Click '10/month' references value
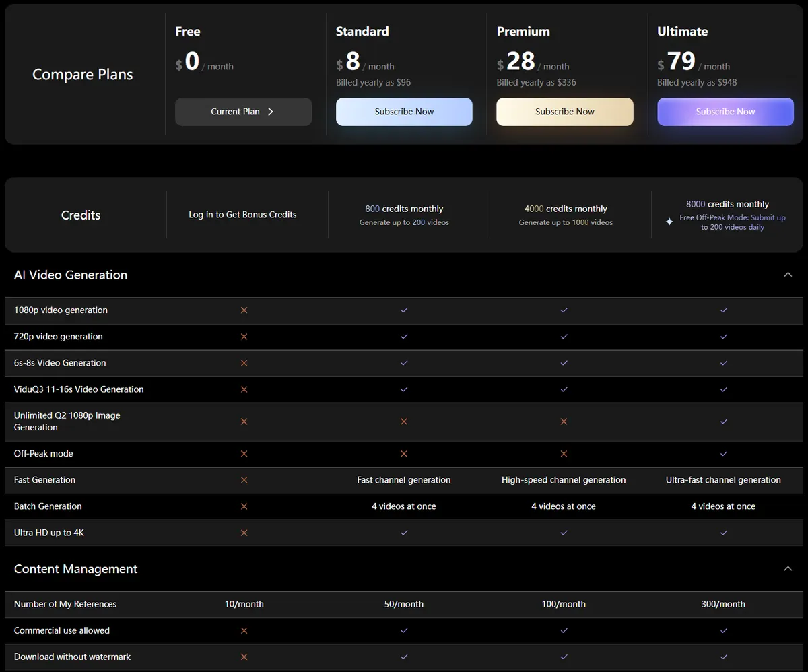Screen dimensions: 808x672 [244, 604]
